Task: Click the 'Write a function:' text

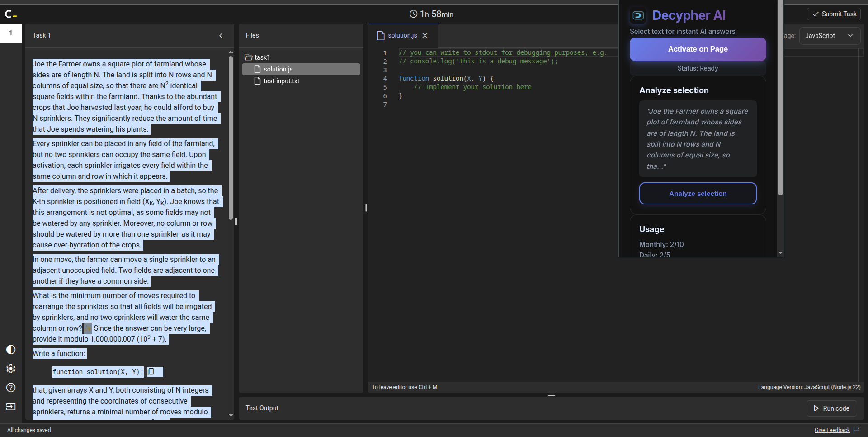Action: (58, 354)
